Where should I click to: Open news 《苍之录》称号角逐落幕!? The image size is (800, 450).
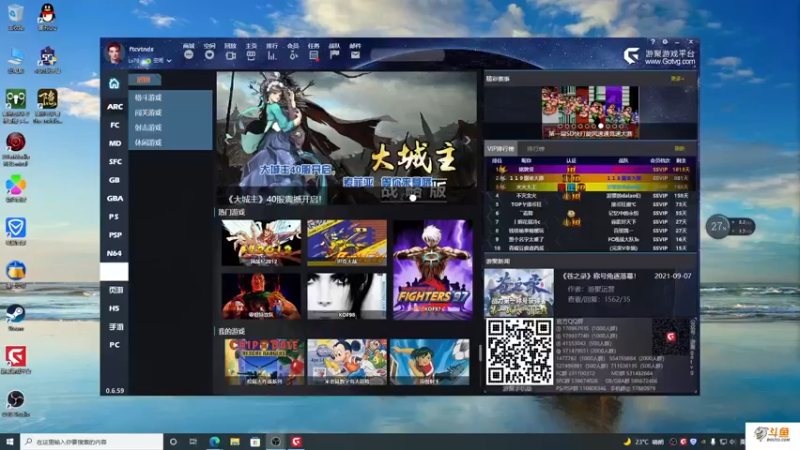pyautogui.click(x=599, y=276)
